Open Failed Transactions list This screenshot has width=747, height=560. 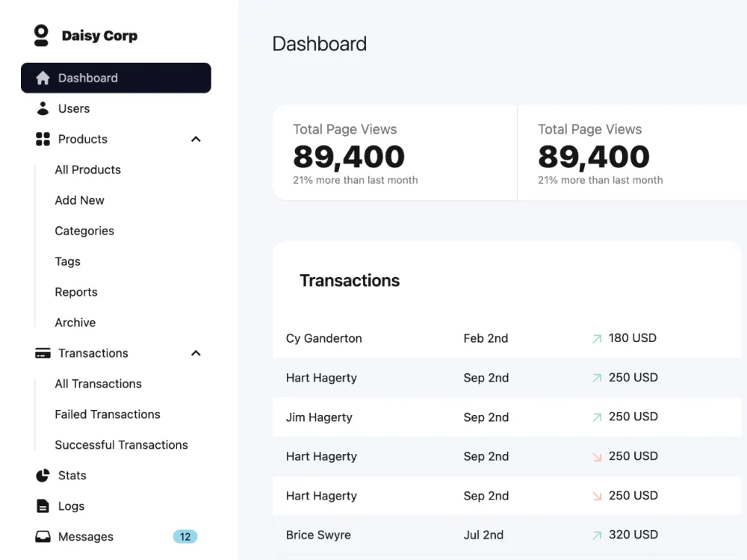[x=108, y=414]
